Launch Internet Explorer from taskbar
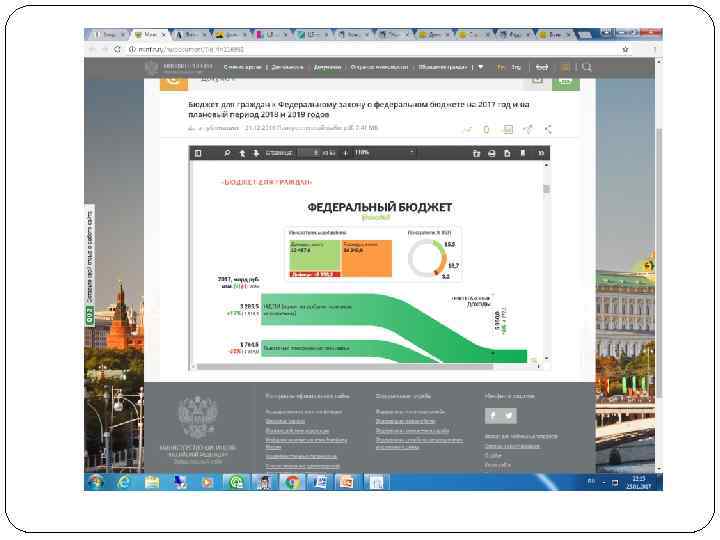Viewport: 720px width, 540px height. point(124,482)
